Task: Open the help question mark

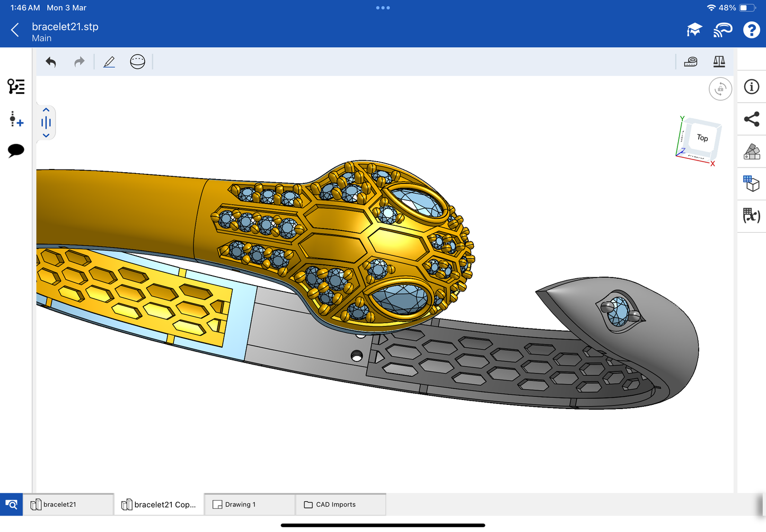Action: (x=751, y=30)
